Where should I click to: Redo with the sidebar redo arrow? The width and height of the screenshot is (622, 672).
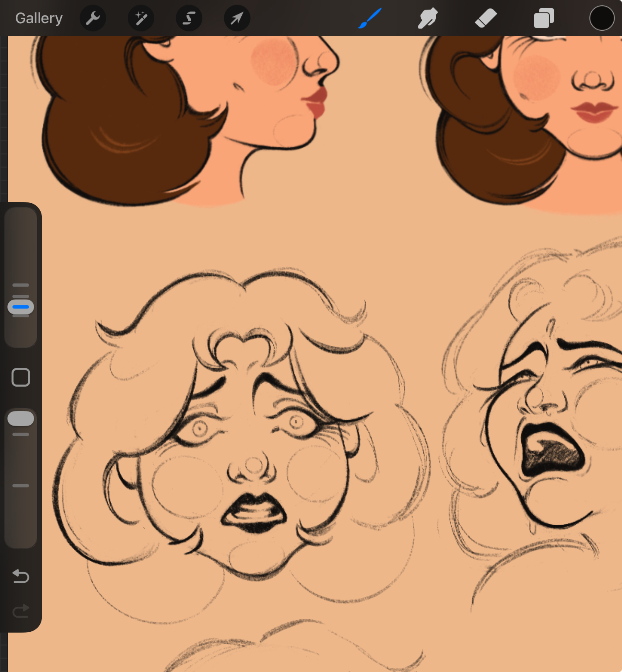click(21, 611)
